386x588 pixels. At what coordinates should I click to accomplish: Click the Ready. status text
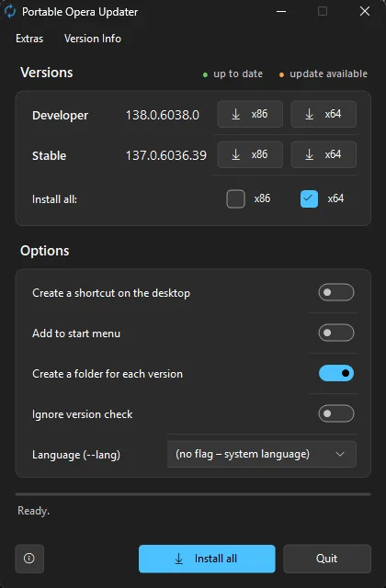click(x=33, y=511)
